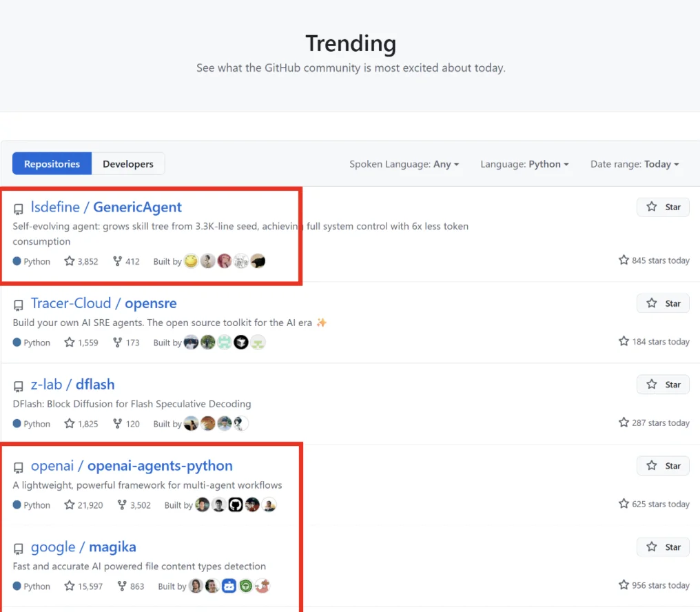This screenshot has width=700, height=612.
Task: Open the z-lab / dflash repository link
Action: click(x=72, y=385)
